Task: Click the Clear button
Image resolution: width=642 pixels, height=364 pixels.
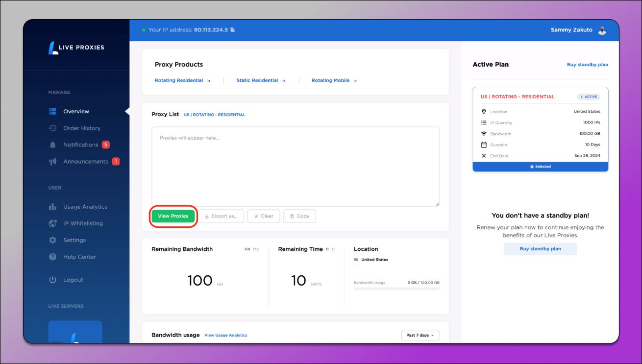Action: point(264,216)
